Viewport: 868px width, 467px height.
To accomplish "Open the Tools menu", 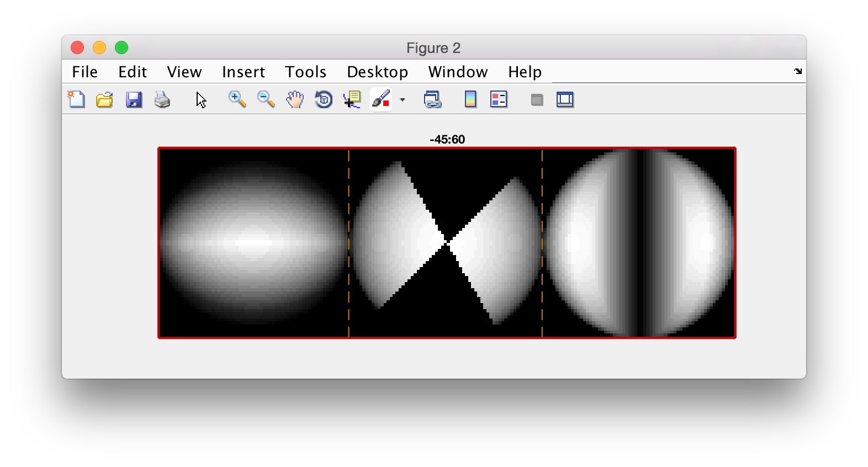I will tap(305, 72).
